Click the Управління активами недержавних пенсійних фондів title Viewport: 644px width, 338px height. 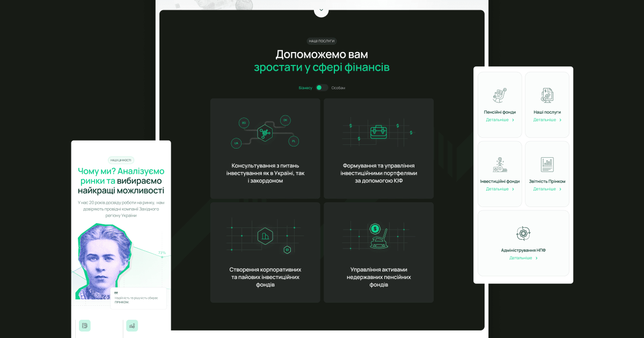[378, 277]
